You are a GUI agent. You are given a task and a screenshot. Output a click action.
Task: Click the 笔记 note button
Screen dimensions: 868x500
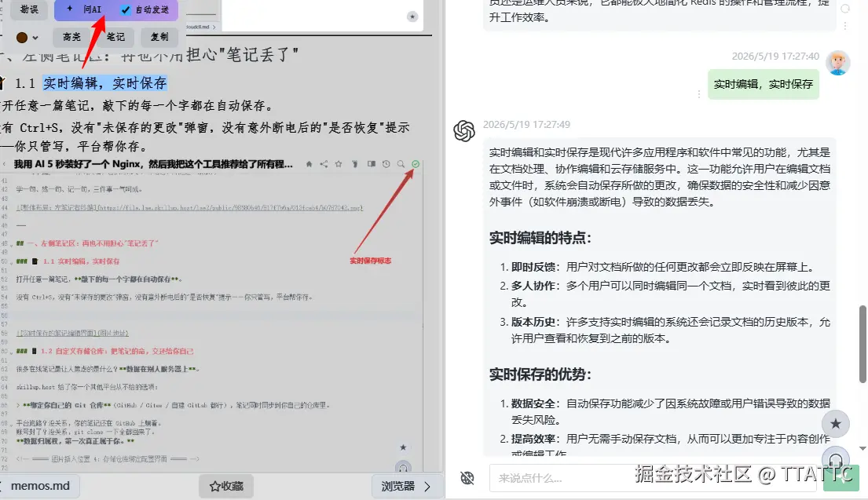[x=115, y=37]
